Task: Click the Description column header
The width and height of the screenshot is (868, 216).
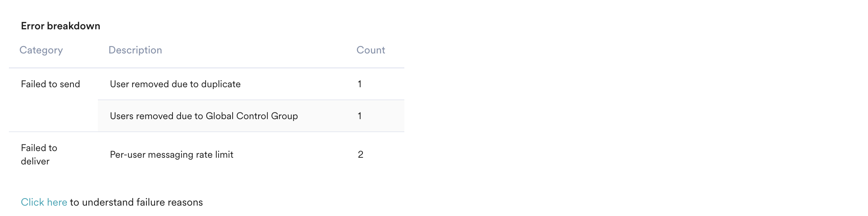Action: (x=135, y=50)
